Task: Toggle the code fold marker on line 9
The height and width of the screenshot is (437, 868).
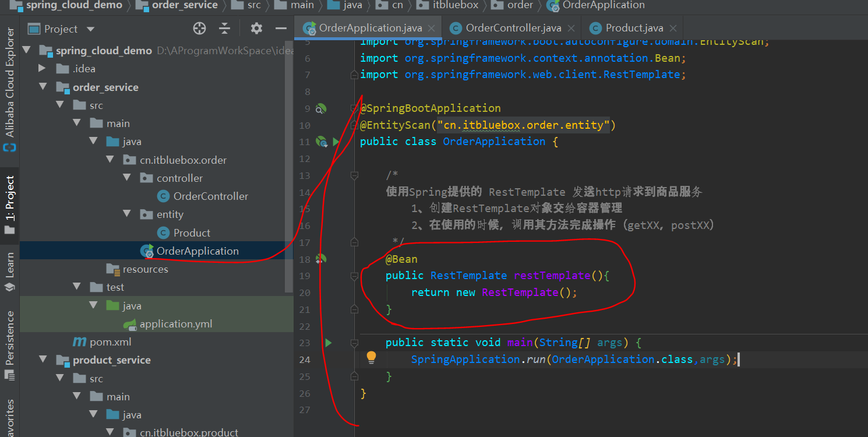Action: coord(354,108)
